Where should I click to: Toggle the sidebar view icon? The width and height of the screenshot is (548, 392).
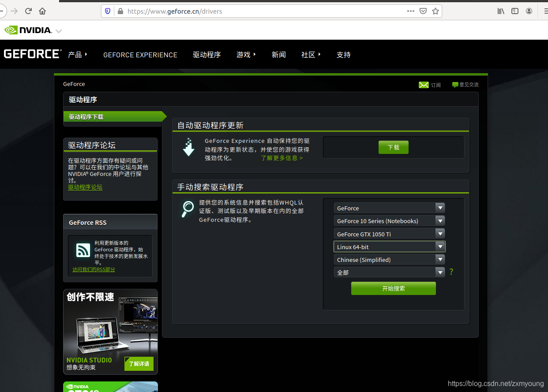515,11
